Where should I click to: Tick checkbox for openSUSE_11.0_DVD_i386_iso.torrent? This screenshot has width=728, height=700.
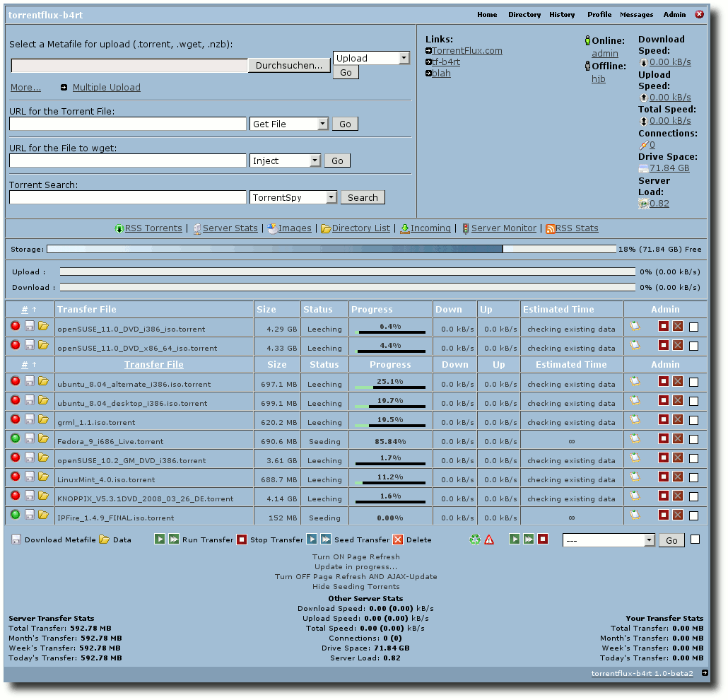tap(693, 327)
